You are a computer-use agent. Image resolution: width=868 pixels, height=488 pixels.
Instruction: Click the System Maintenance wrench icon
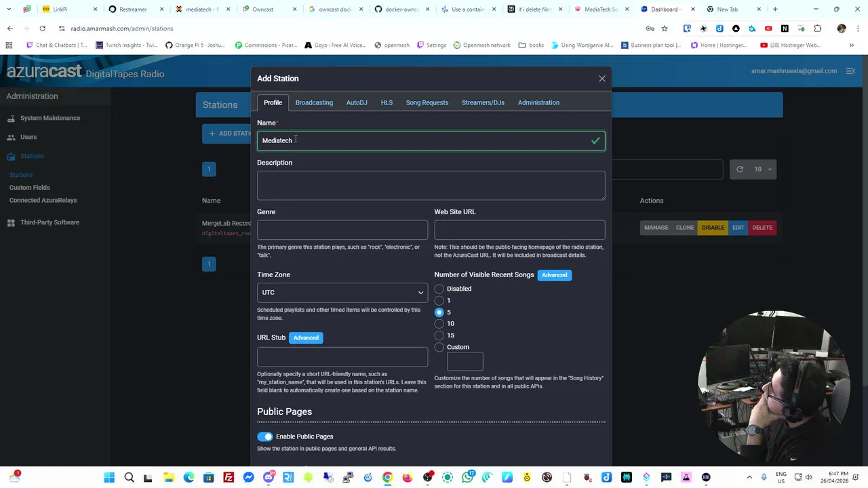11,119
